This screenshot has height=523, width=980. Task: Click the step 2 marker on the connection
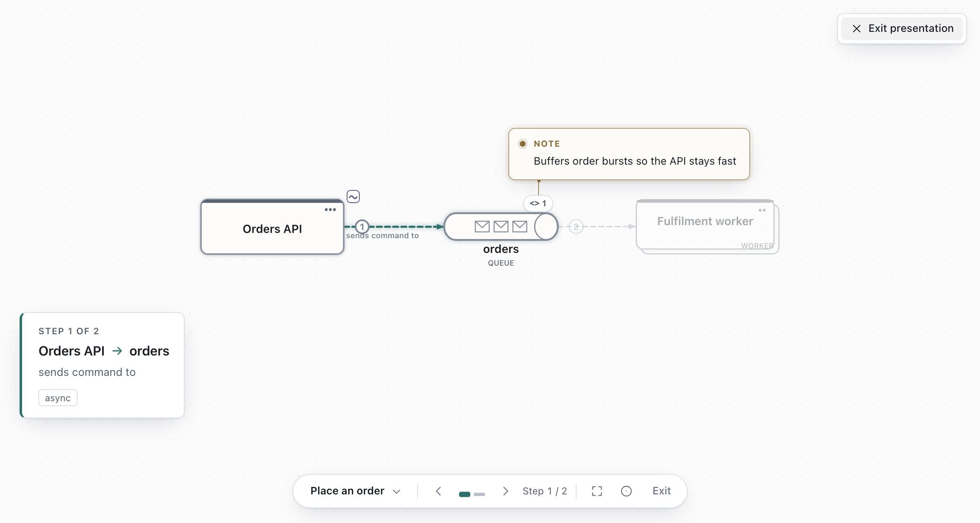576,226
